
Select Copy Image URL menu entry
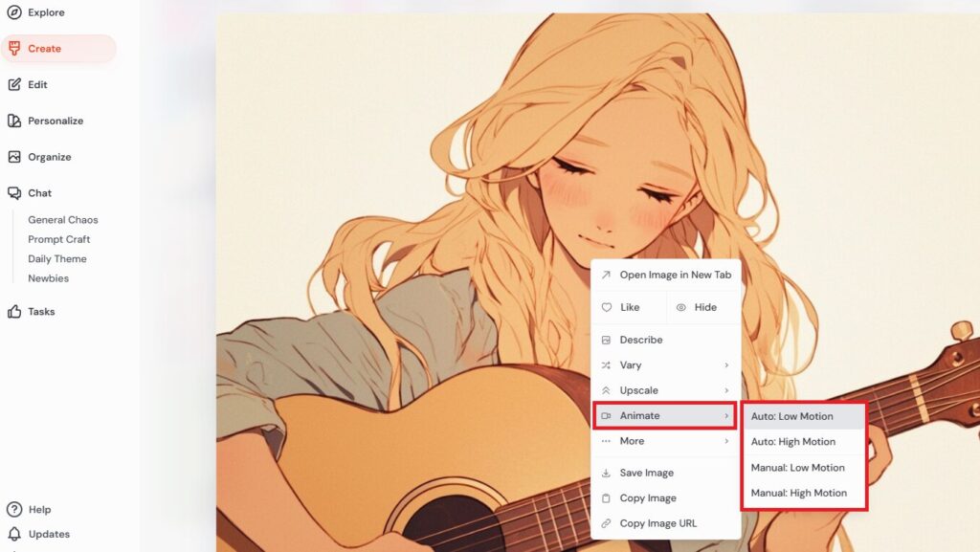point(666,523)
